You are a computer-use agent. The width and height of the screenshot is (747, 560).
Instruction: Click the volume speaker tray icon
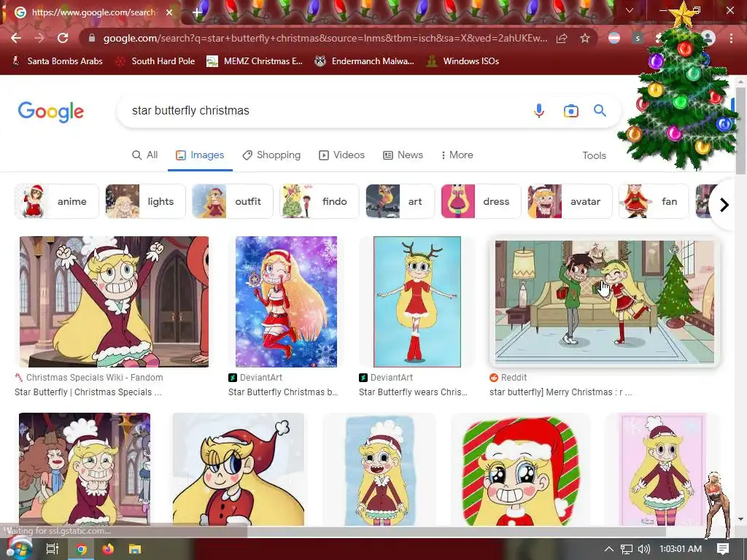644,549
